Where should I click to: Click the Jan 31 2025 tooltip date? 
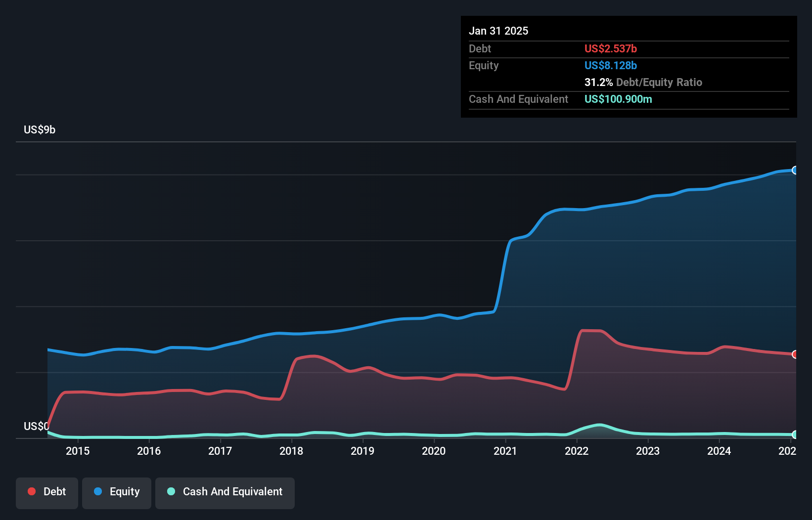coord(498,31)
